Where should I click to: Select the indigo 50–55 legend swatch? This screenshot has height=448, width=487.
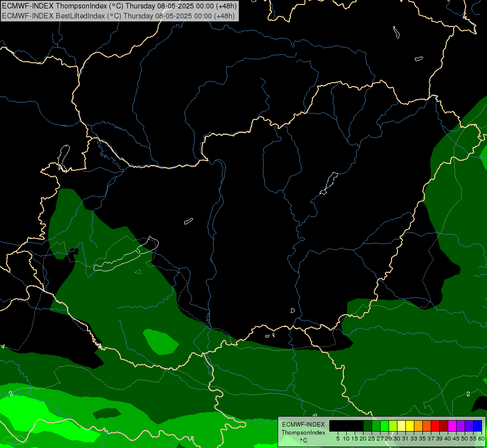point(469,426)
